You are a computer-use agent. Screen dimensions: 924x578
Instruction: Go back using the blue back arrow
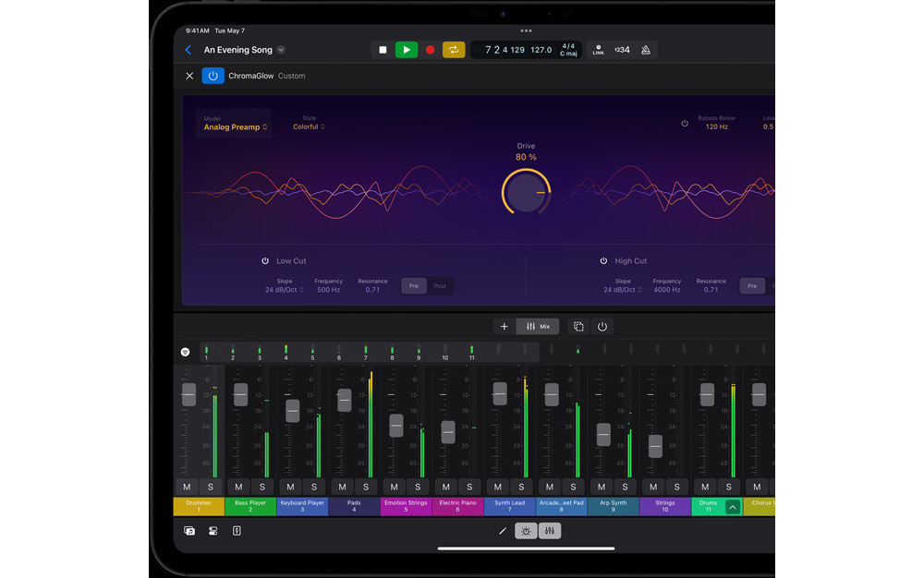(188, 50)
